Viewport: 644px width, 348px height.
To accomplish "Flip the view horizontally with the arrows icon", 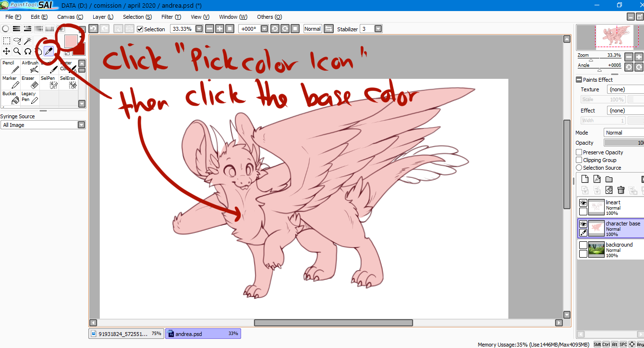I will click(x=329, y=29).
